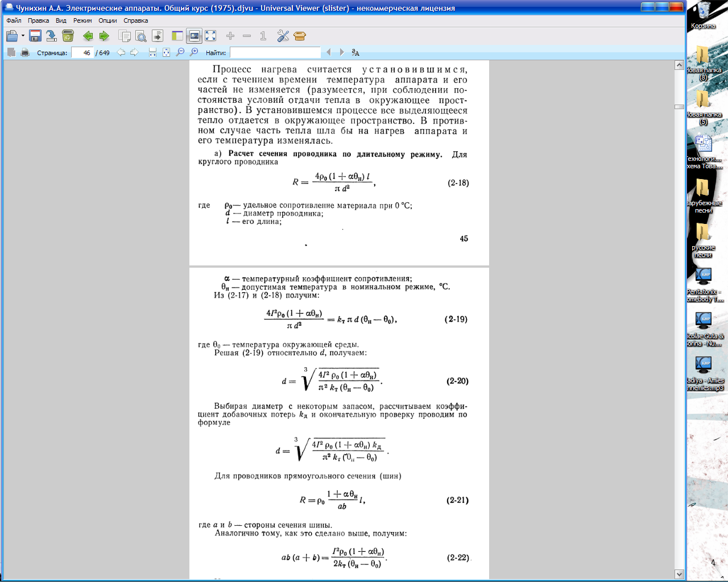Click the Save As floppy disk icon

pyautogui.click(x=35, y=36)
